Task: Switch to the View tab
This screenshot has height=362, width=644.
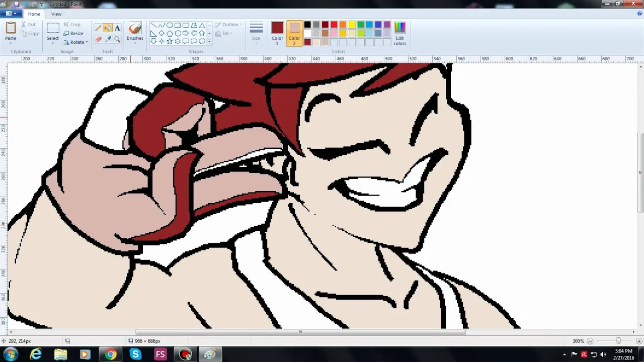Action: coord(56,14)
